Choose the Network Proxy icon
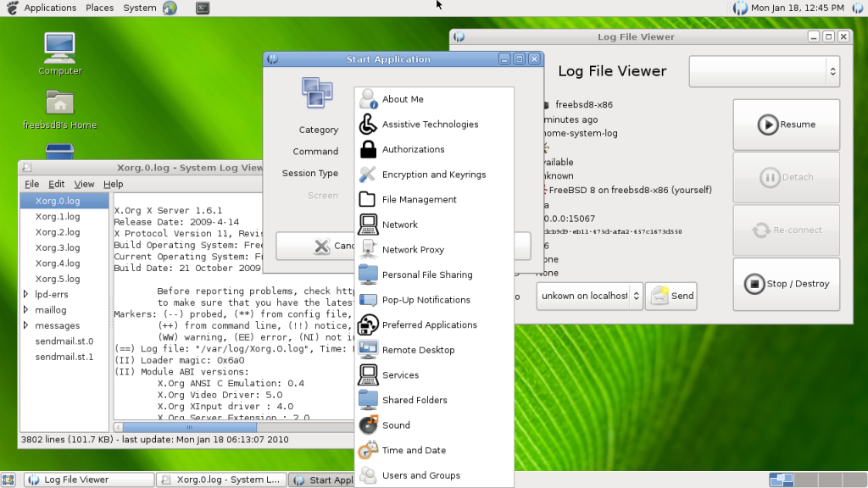 (x=368, y=250)
